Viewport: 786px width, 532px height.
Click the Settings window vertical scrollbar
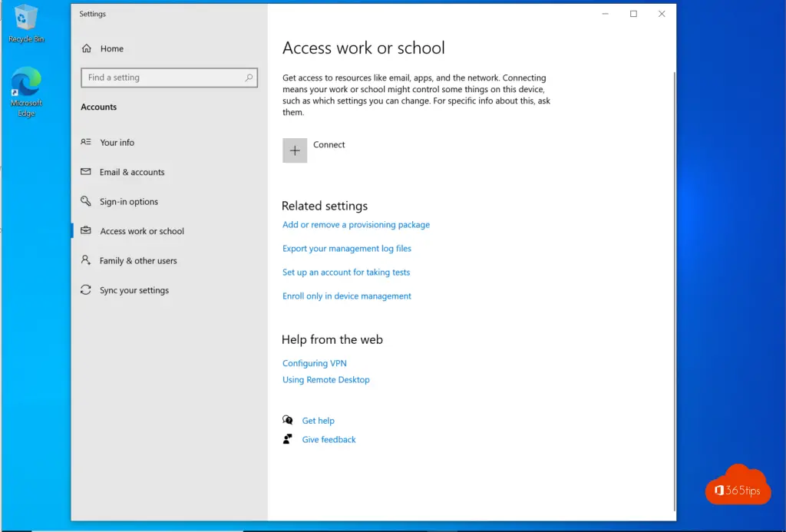[674, 291]
